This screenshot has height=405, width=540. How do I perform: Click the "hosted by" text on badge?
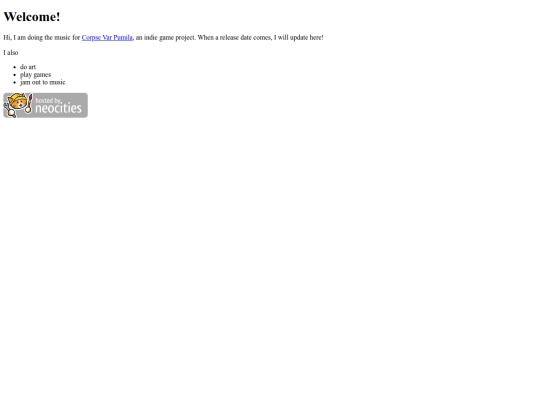click(x=48, y=100)
